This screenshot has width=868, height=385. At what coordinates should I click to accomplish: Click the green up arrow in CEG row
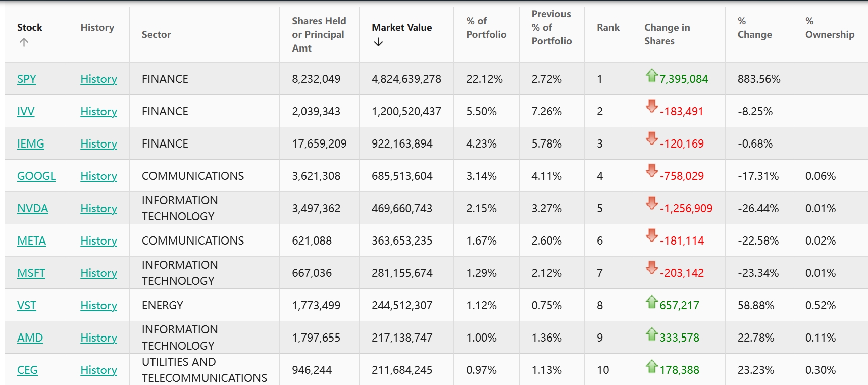point(651,367)
